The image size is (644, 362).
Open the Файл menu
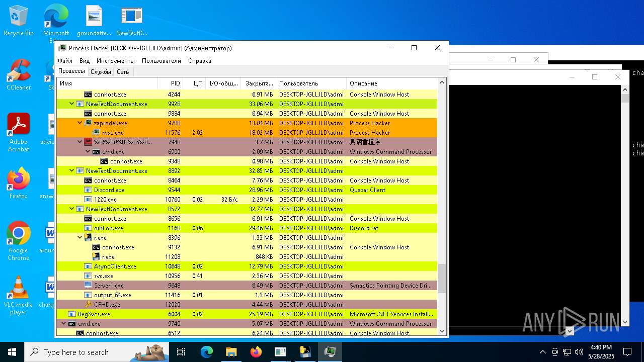[65, 61]
